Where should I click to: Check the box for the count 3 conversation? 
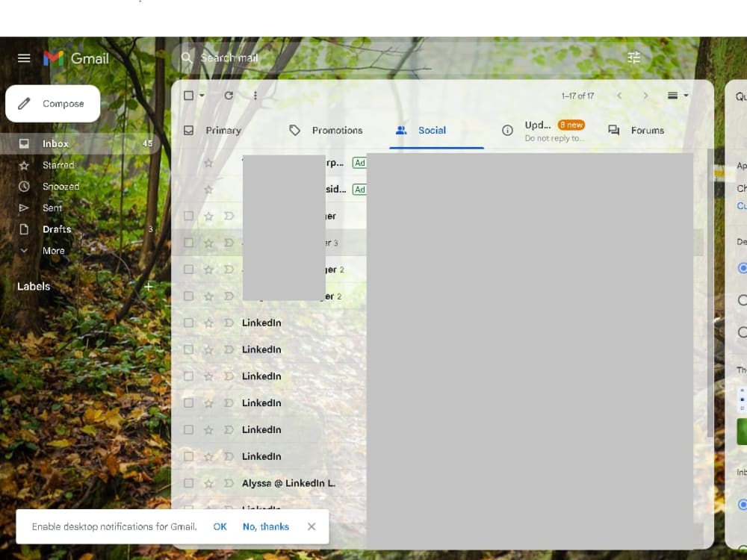(x=189, y=243)
